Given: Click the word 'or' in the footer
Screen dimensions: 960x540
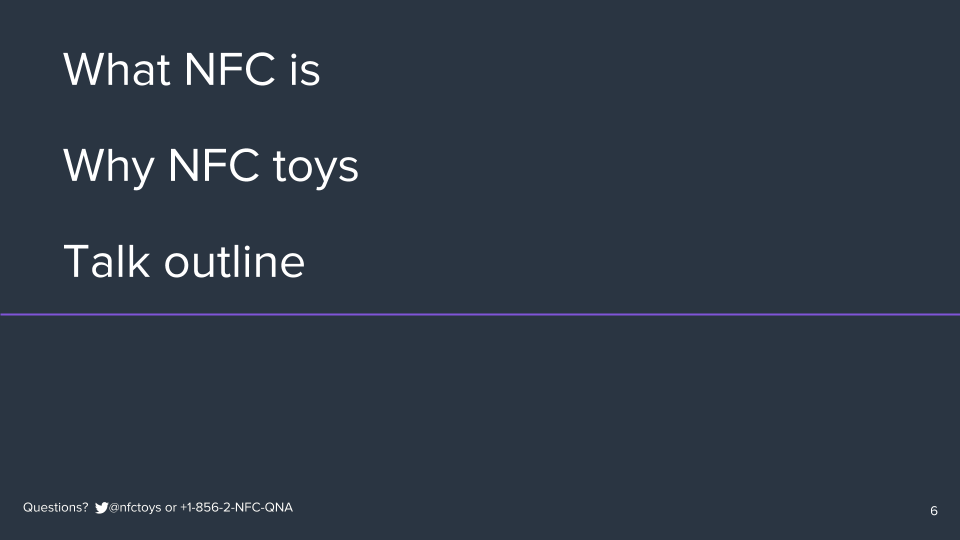Looking at the screenshot, I should click(x=171, y=508).
